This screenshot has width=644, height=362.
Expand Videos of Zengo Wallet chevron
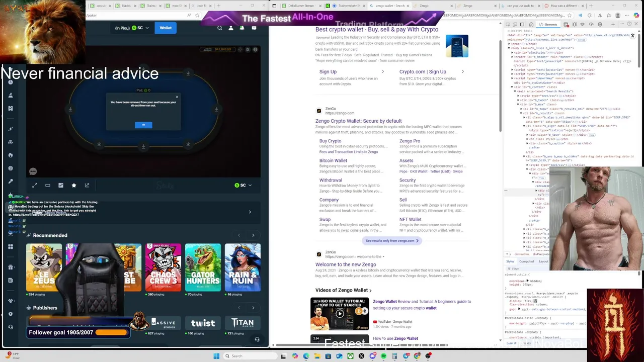371,291
